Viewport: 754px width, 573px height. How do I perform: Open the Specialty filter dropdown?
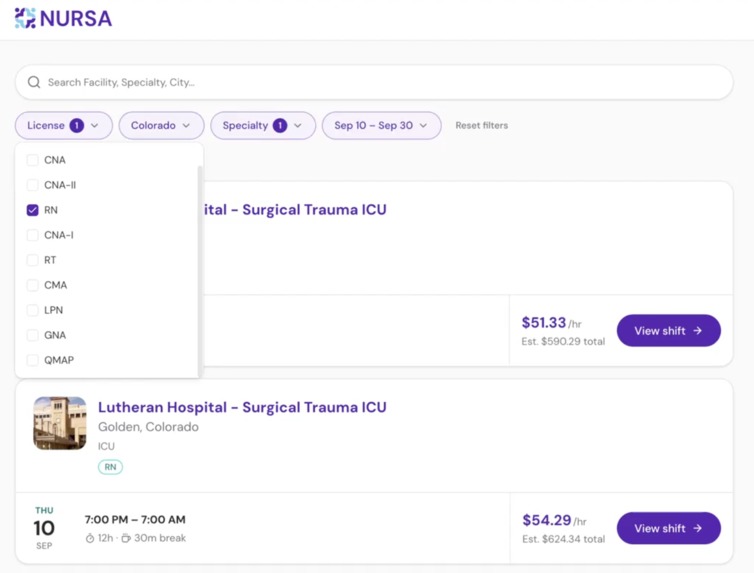click(263, 125)
